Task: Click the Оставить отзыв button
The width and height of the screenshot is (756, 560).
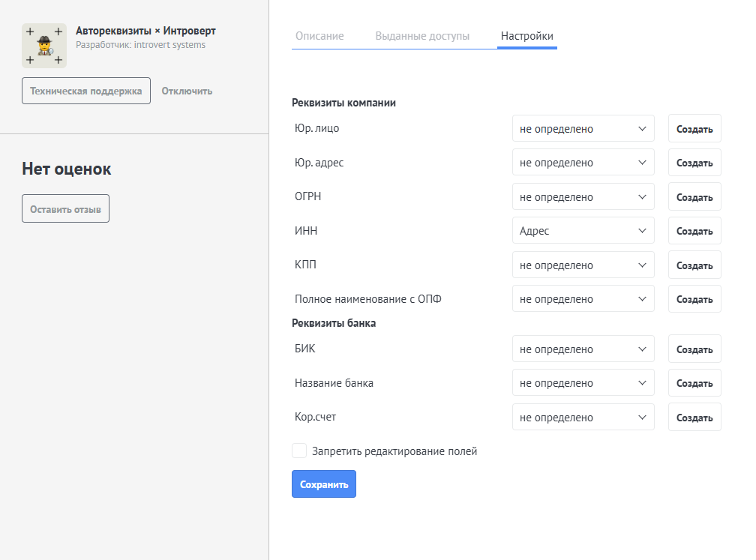Action: [x=65, y=208]
